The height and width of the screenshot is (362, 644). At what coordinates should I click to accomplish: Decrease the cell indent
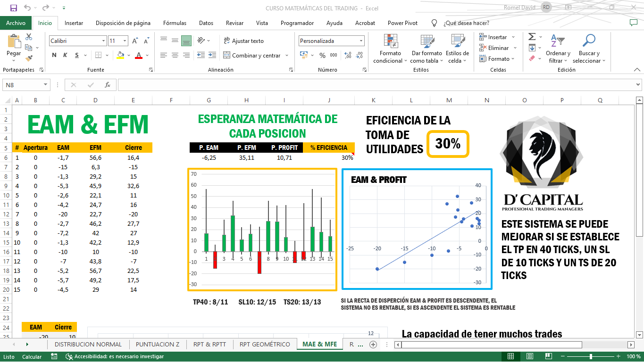(x=201, y=55)
